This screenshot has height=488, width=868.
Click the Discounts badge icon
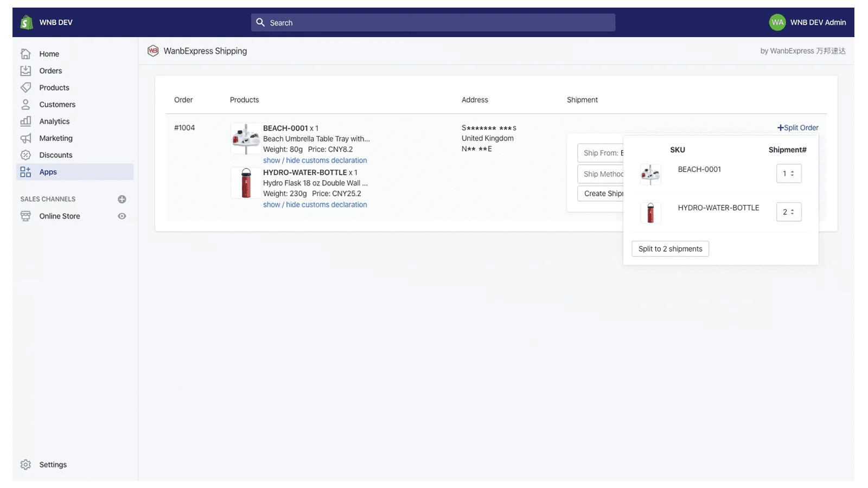[25, 155]
